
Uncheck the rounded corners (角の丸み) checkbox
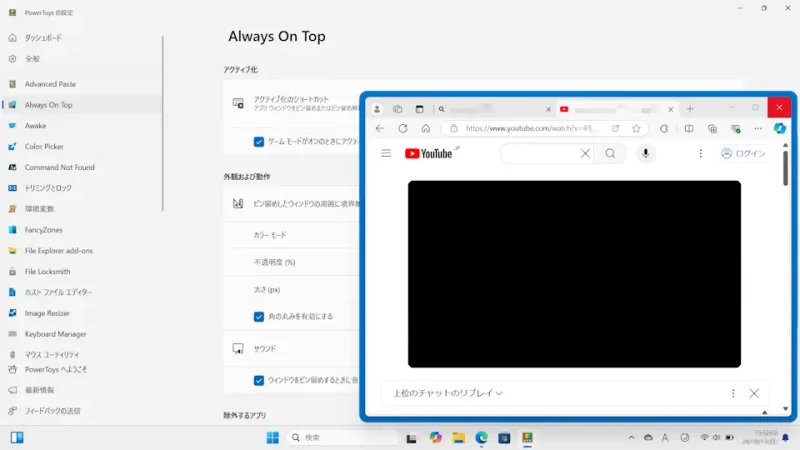259,316
